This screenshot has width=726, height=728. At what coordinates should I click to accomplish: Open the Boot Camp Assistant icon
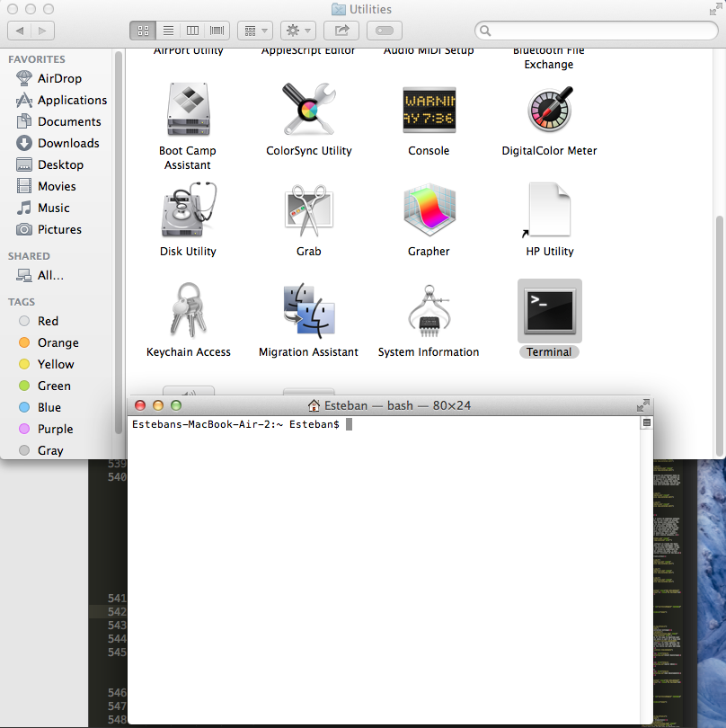(x=189, y=110)
